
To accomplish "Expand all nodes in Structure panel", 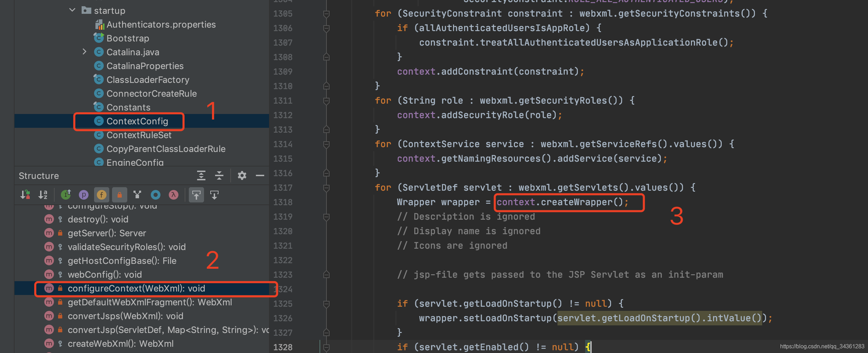I will pyautogui.click(x=201, y=175).
